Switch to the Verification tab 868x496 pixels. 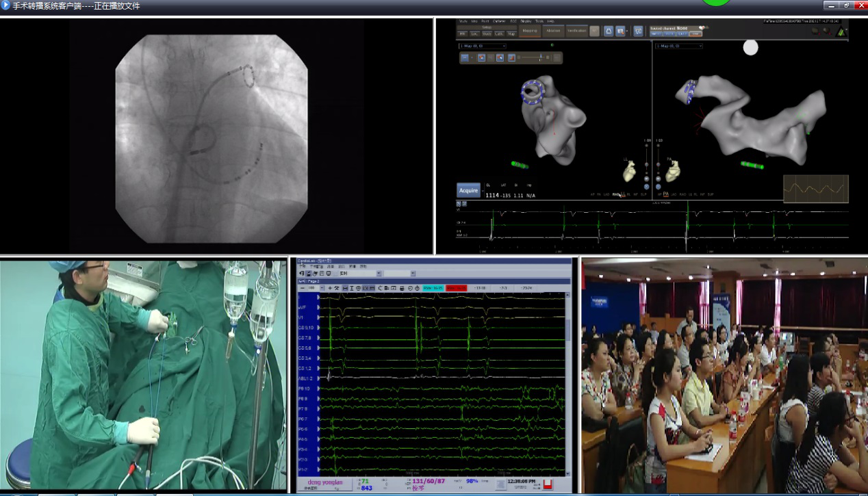pos(576,31)
